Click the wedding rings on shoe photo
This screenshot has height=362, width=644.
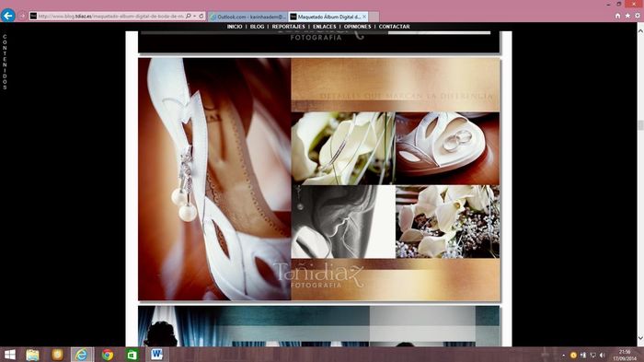click(x=448, y=148)
